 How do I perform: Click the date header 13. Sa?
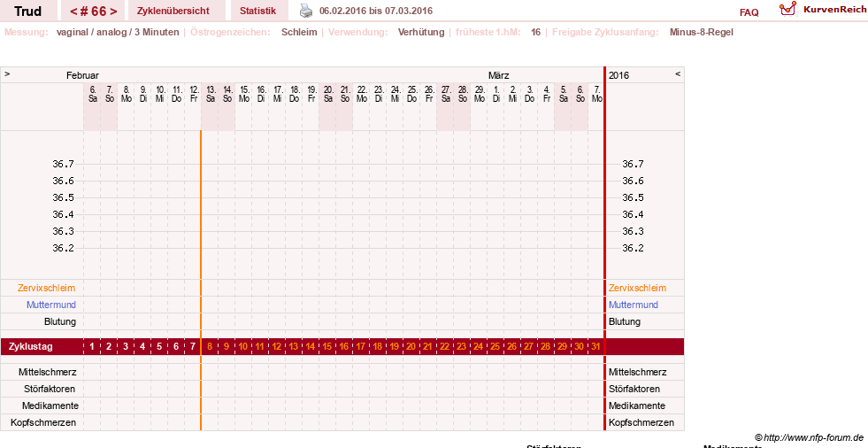211,94
